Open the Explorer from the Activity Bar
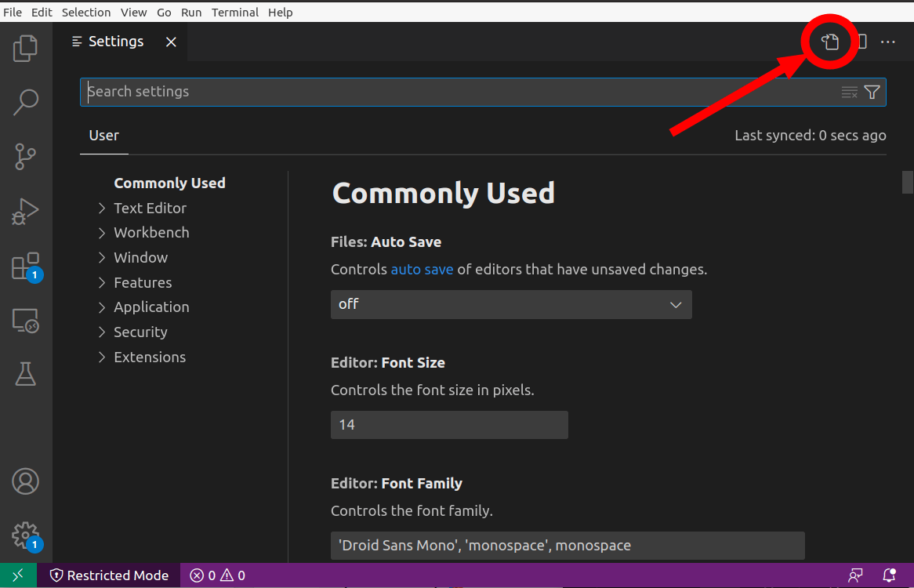Viewport: 914px width, 588px height. pos(25,48)
